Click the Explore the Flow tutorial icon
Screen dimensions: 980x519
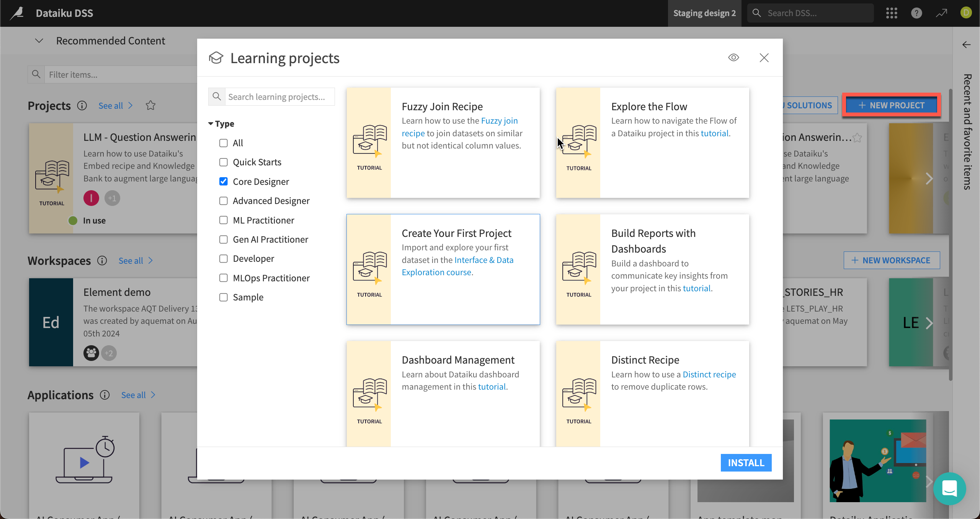(579, 142)
